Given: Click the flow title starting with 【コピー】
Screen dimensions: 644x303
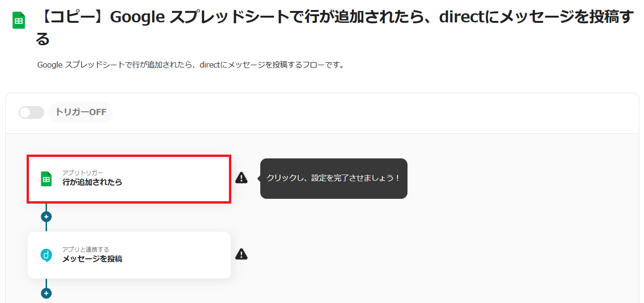Looking at the screenshot, I should pos(334,28).
